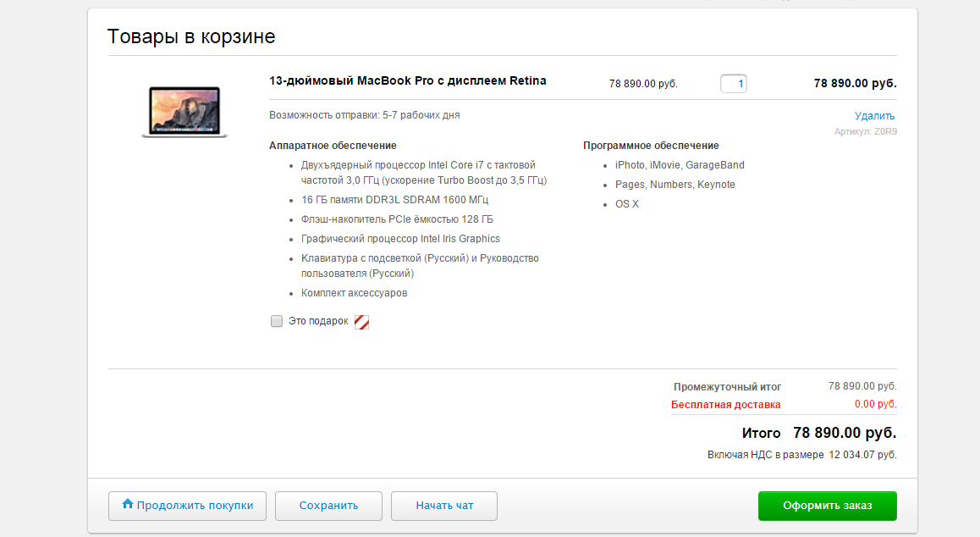Click the Комплект аксессуаров line
This screenshot has height=537, width=980.
tap(355, 293)
